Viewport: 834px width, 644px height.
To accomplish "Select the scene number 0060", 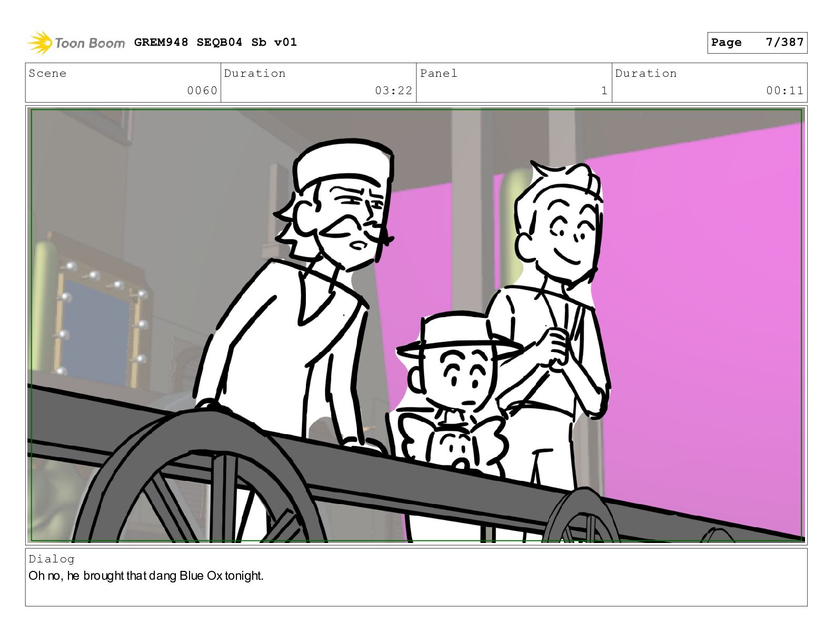I will 202,90.
